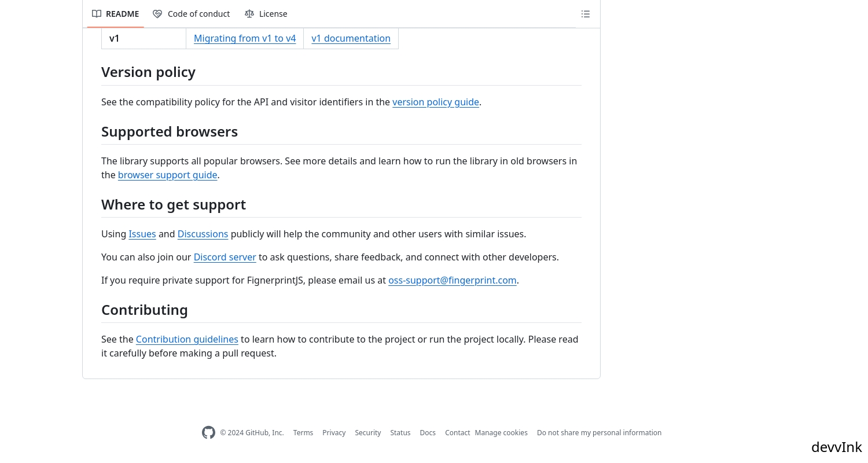Open the README outline list icon
The width and height of the screenshot is (868, 463).
click(586, 14)
